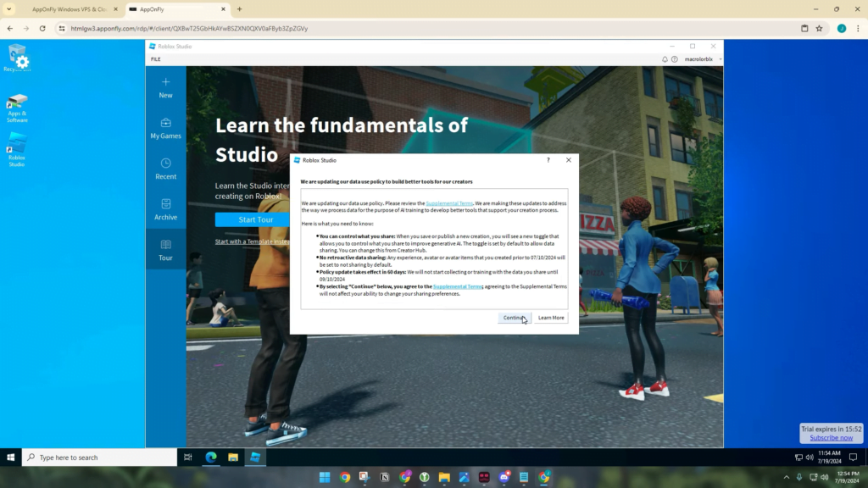868x488 pixels.
Task: Open Chrome's three-dot menu
Action: (x=858, y=28)
